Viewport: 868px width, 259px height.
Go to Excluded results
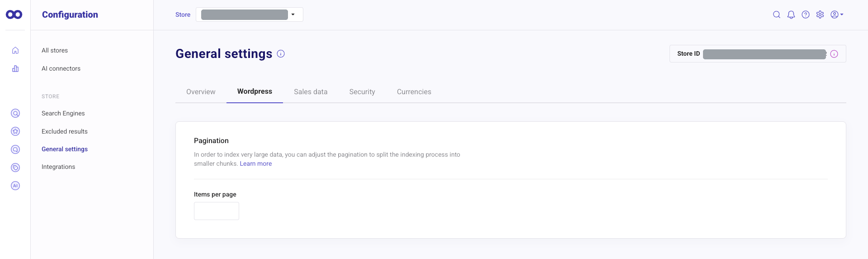[65, 131]
